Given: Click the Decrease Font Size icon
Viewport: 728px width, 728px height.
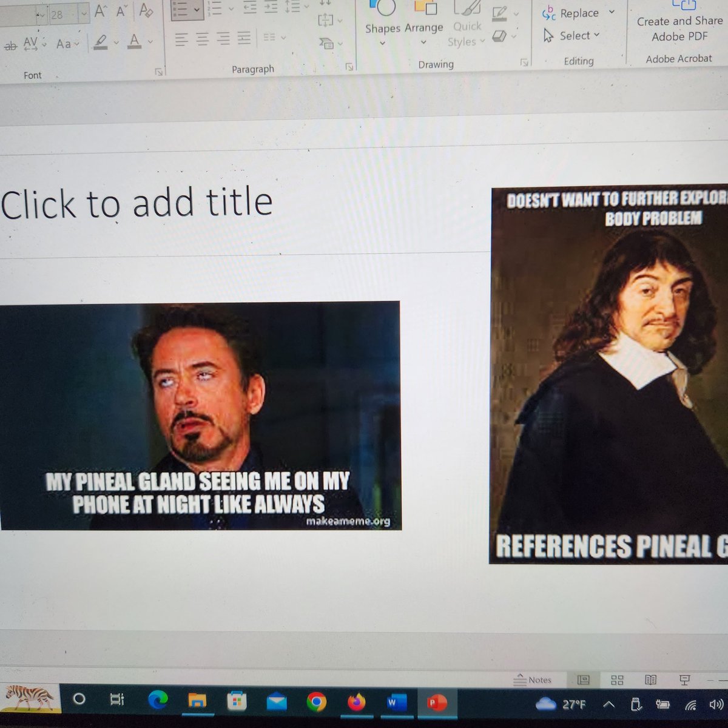Looking at the screenshot, I should click(123, 11).
